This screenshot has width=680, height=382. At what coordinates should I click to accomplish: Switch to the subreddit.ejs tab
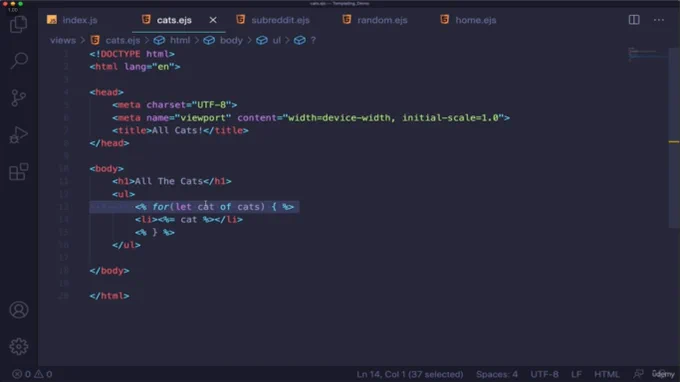(280, 20)
